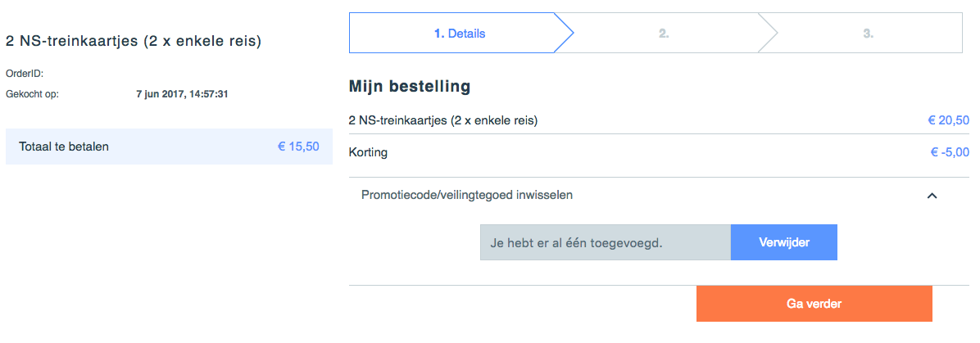Click the order line item in Mijn bestelling
This screenshot has height=343, width=980.
[443, 120]
